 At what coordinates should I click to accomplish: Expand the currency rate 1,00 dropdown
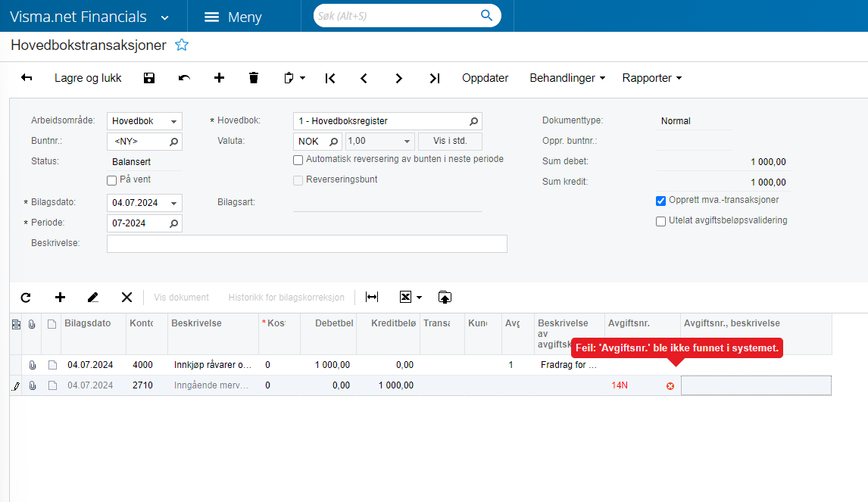[x=407, y=142]
